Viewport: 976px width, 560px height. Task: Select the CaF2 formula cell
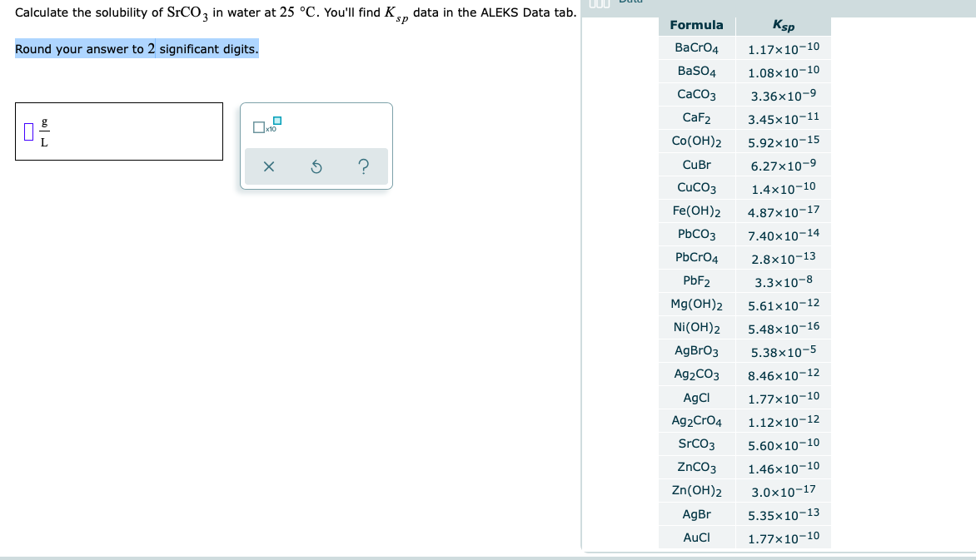pos(696,117)
